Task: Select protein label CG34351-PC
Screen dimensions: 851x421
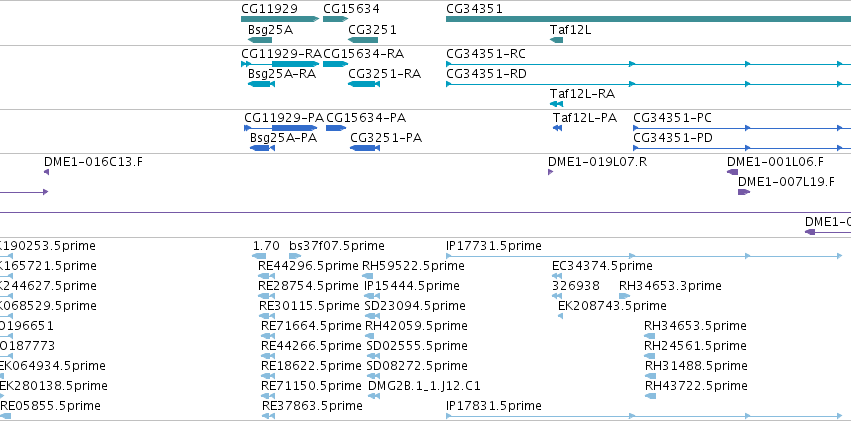Action: 672,118
